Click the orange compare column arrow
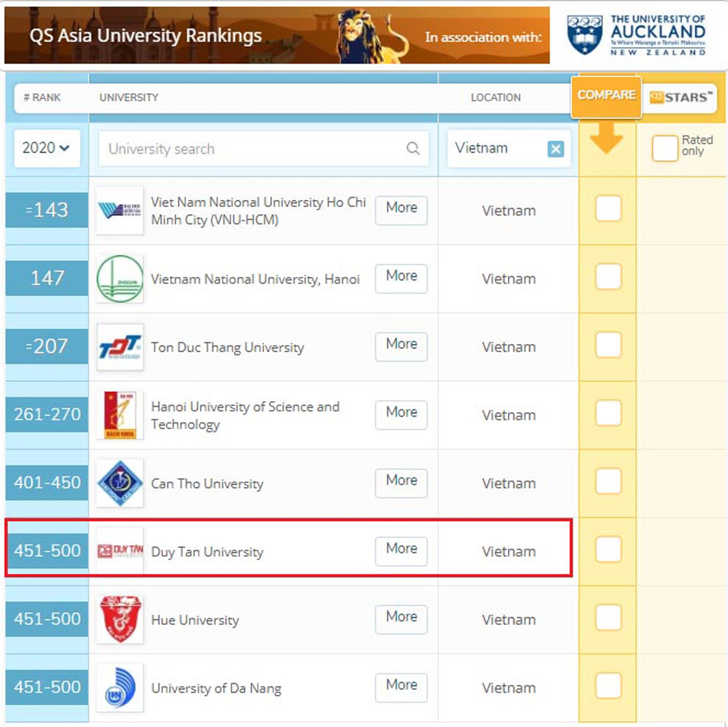This screenshot has width=728, height=727. 606,141
